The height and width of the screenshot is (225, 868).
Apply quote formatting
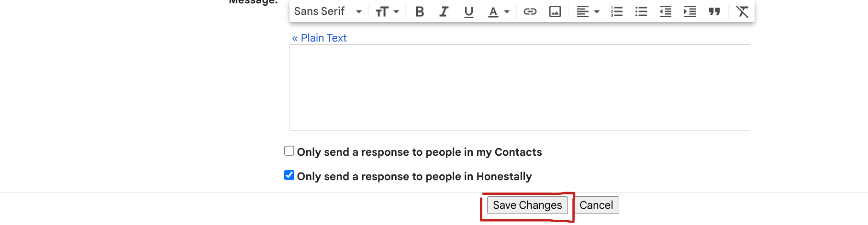[x=714, y=11]
